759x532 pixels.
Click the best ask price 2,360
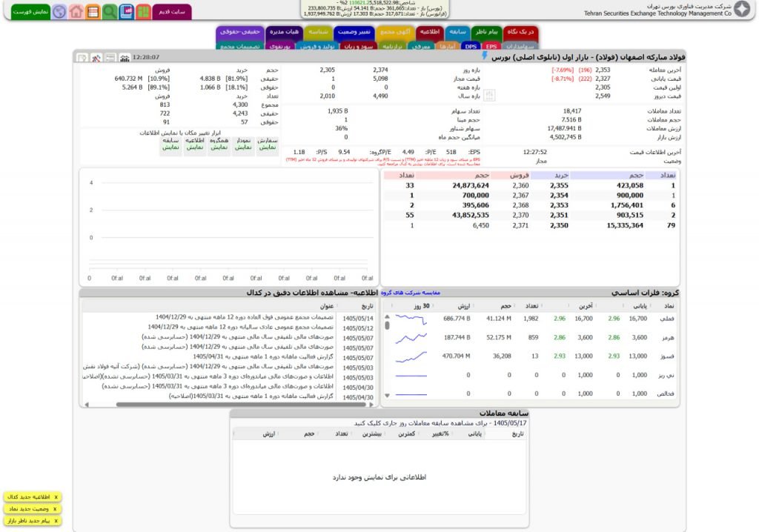[520, 185]
